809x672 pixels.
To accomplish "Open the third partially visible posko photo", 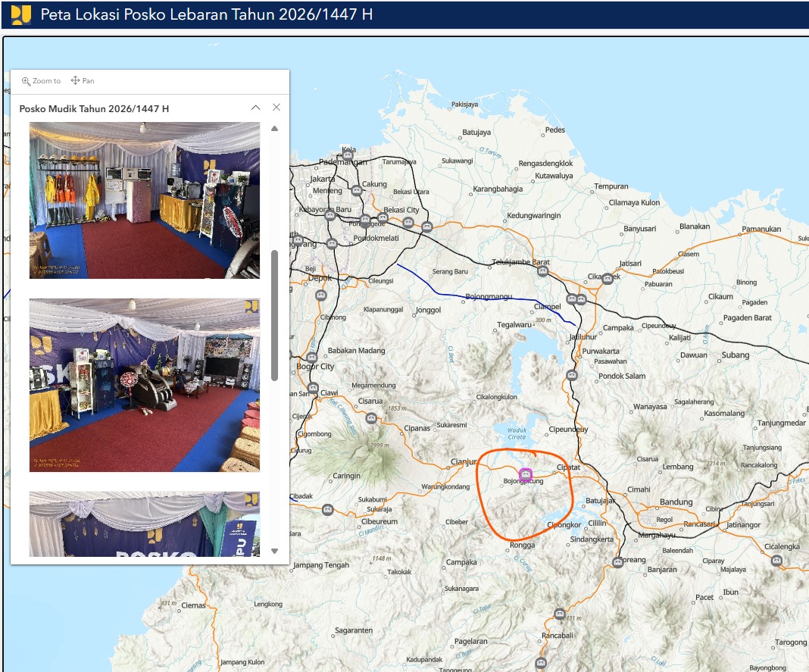I will (145, 524).
